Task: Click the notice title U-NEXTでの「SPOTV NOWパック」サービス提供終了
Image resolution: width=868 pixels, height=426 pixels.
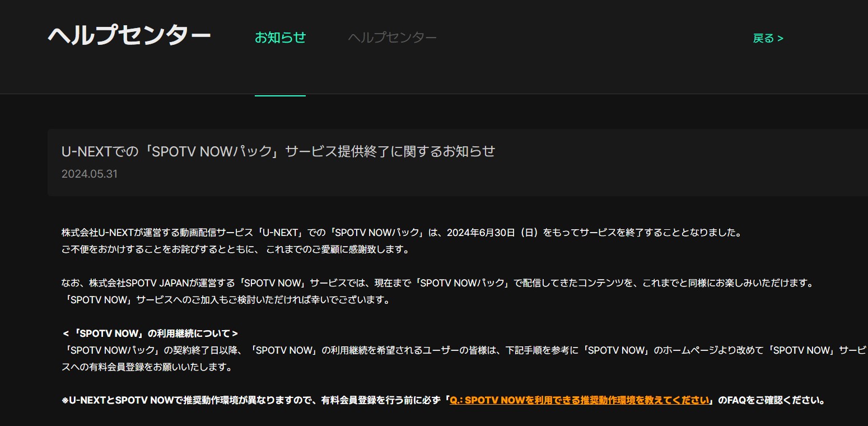Action: pos(278,151)
